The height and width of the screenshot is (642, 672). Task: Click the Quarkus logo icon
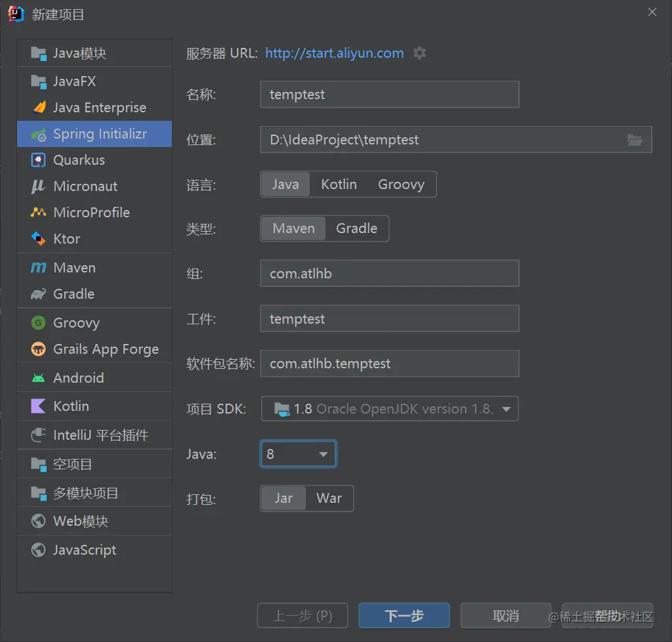[x=39, y=160]
